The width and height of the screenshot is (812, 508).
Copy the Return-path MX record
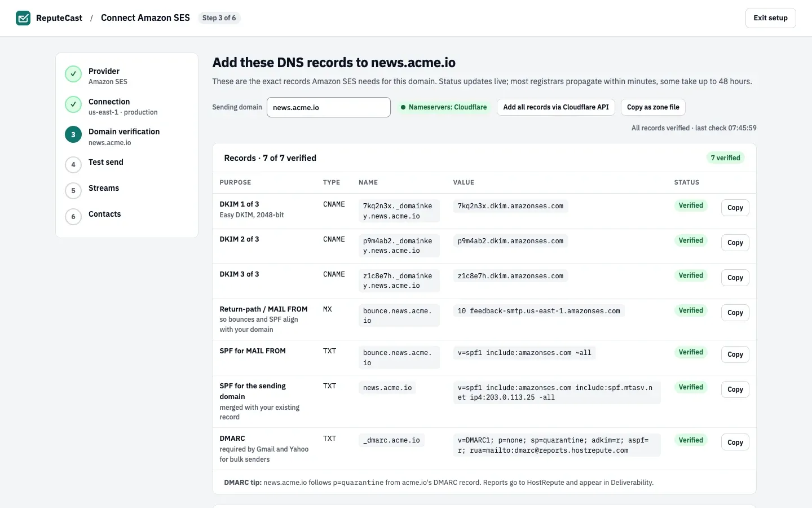point(735,313)
